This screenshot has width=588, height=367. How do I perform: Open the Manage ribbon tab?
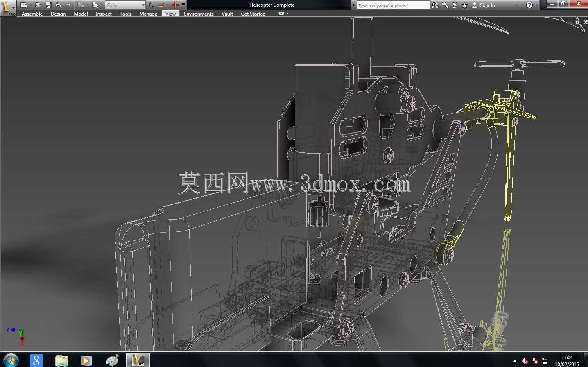click(148, 14)
